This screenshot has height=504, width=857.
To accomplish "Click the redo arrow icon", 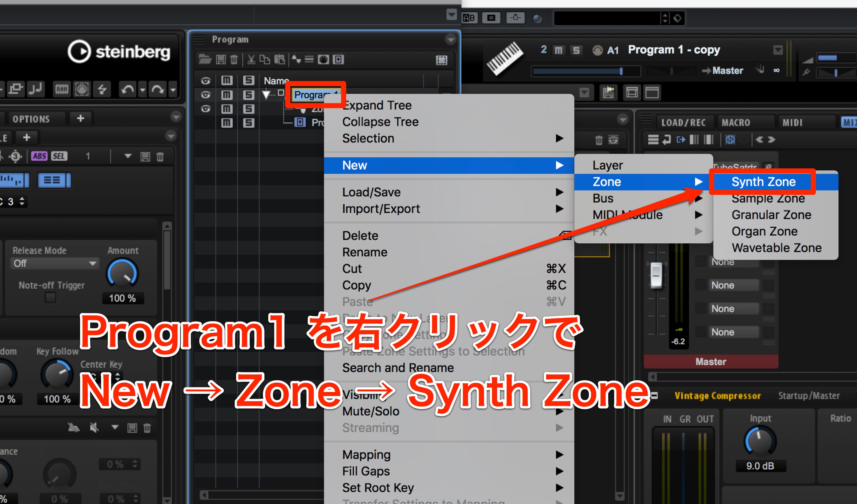I will coord(158,89).
